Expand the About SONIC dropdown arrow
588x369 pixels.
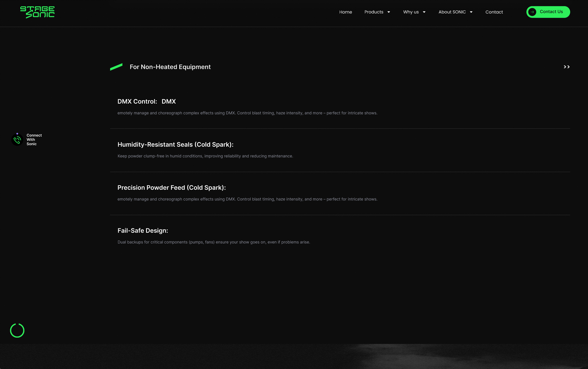(471, 12)
